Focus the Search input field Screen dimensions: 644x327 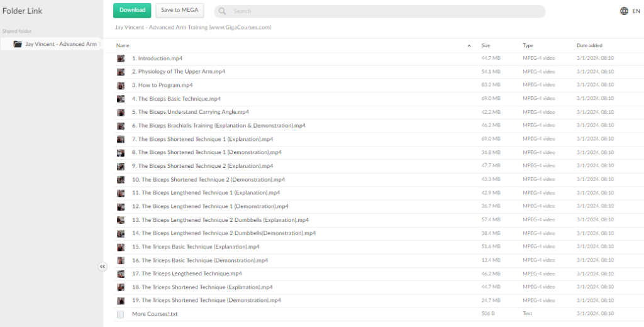tap(384, 11)
